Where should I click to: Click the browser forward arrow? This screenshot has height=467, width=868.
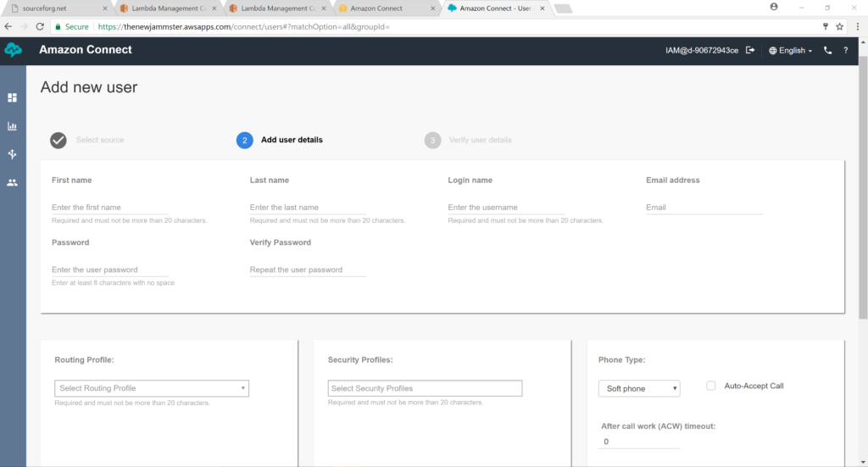(24, 26)
